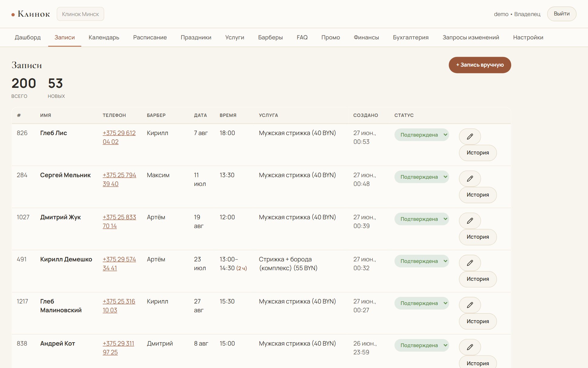Open the Клинок Минск branch selector

pyautogui.click(x=80, y=14)
